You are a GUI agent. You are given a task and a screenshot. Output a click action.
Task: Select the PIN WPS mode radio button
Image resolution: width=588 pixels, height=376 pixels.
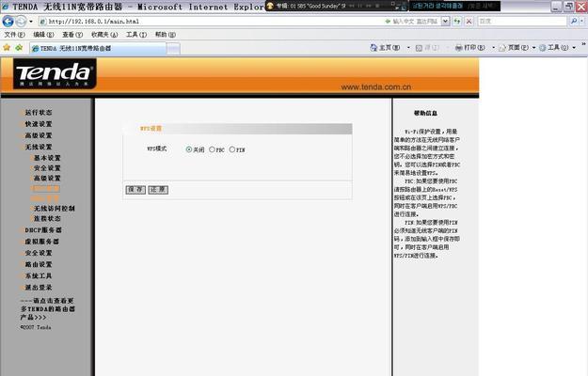point(232,149)
